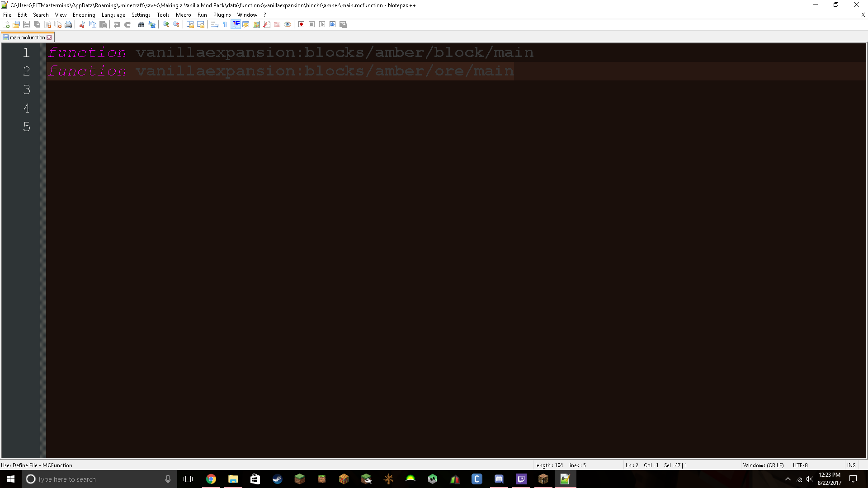The height and width of the screenshot is (488, 868).
Task: Click the Open file folder icon
Action: [16, 24]
